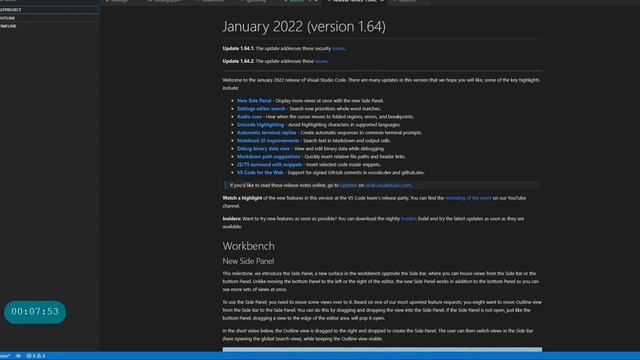The image size is (640, 360).
Task: Expand the OUTLINE section in the sidebar
Action: [x=49, y=18]
